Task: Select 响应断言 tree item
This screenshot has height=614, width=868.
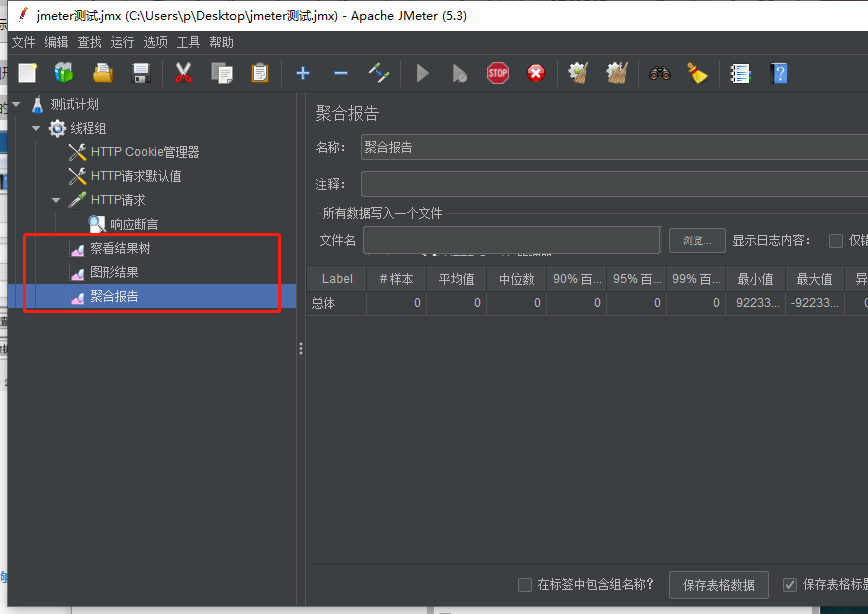Action: tap(134, 224)
